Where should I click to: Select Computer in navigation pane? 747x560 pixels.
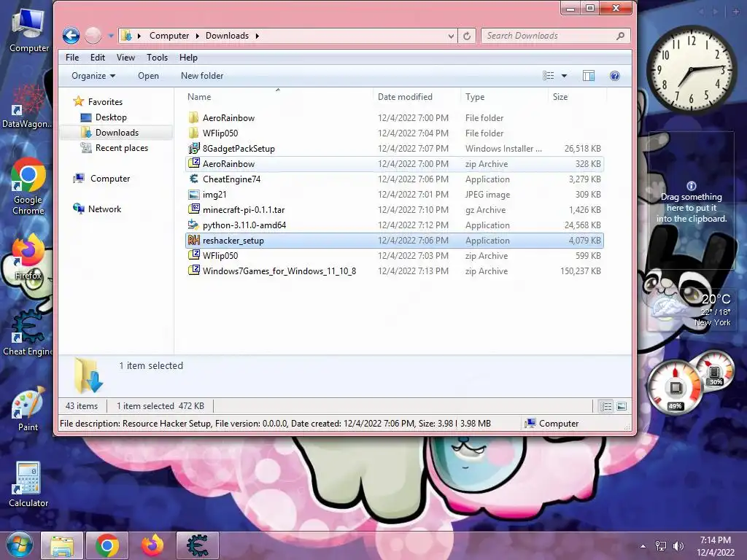tap(101, 178)
